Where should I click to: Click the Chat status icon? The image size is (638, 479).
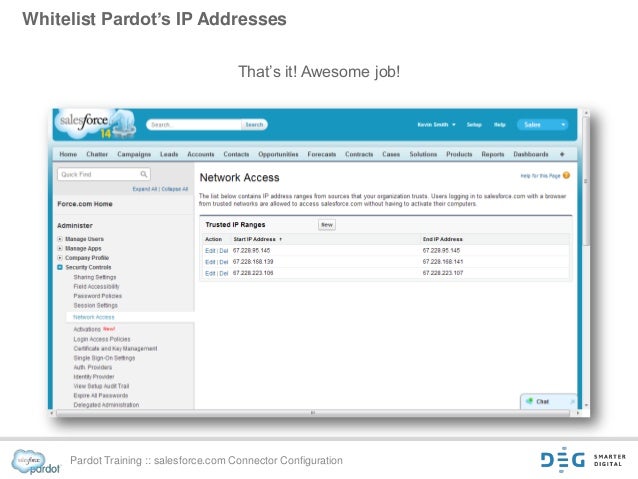[529, 401]
